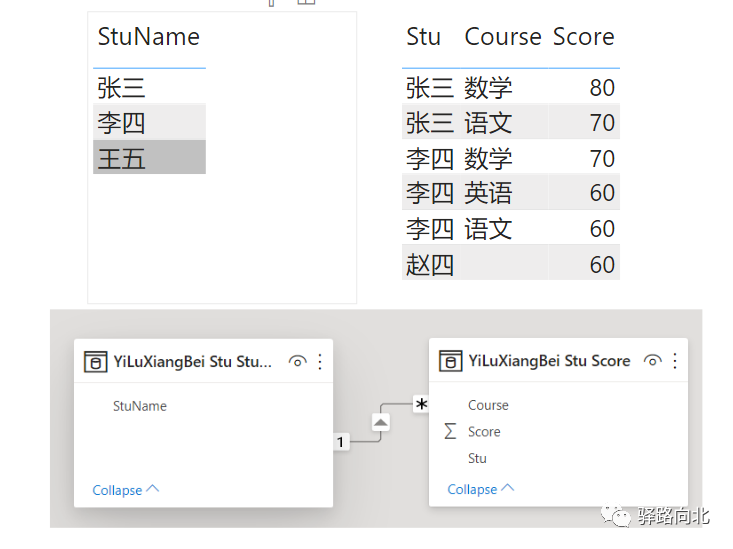The image size is (733, 549).
Task: Toggle visibility eye on Stu StuName table card
Action: 297,361
